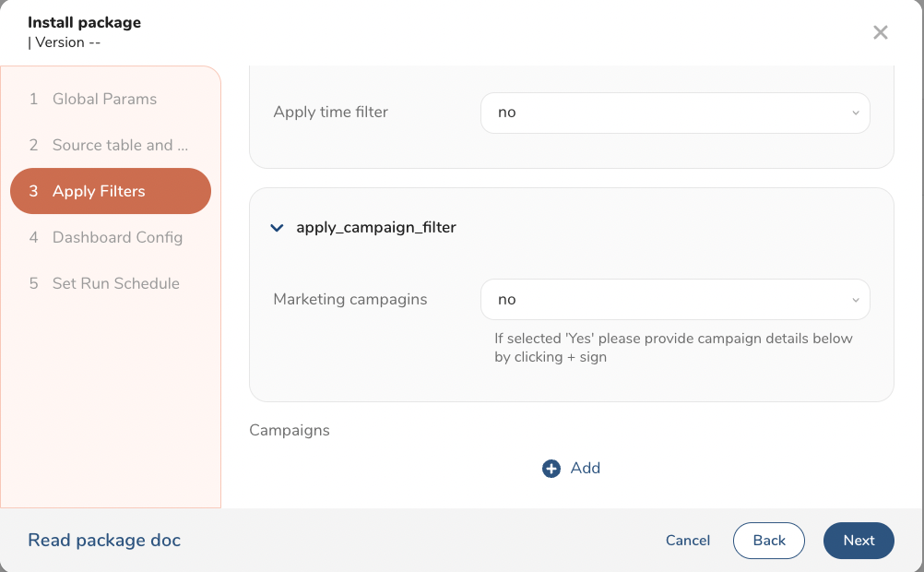This screenshot has width=924, height=572.
Task: Click the Apply time filter field label
Action: (330, 113)
